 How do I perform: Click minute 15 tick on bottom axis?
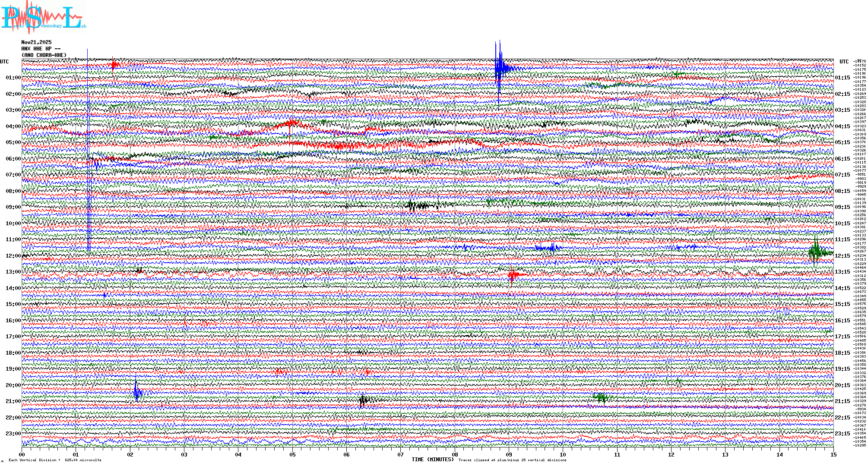tap(833, 454)
